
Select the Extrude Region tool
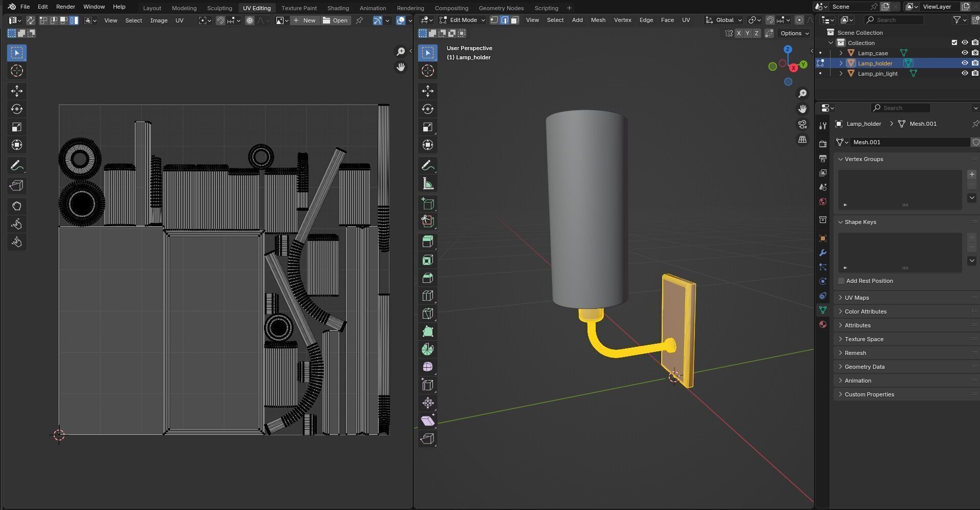coord(428,241)
